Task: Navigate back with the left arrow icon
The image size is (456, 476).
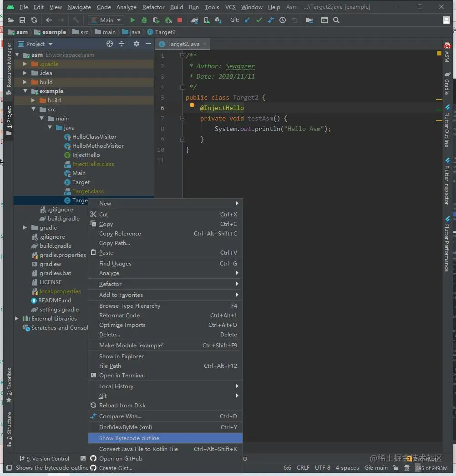Action: [49, 20]
